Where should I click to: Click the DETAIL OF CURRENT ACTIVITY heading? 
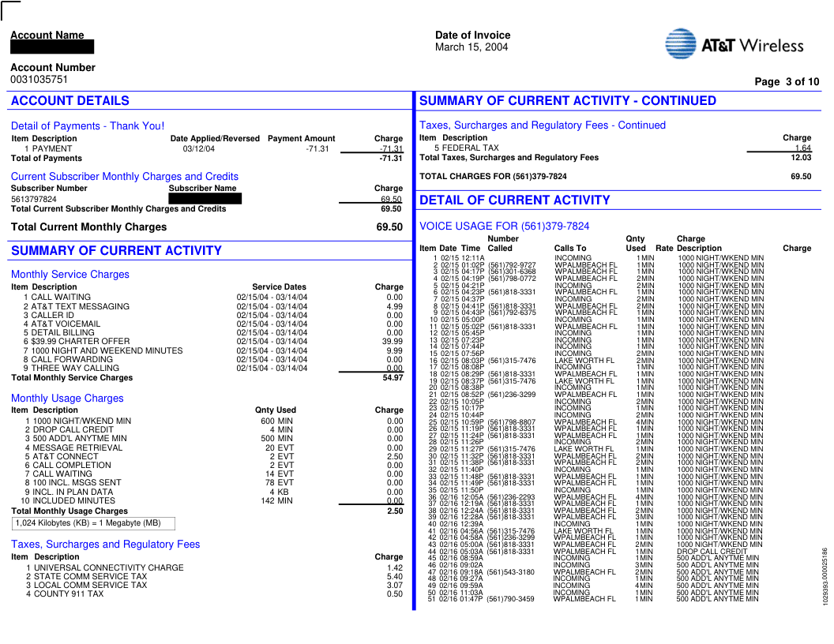coord(514,200)
